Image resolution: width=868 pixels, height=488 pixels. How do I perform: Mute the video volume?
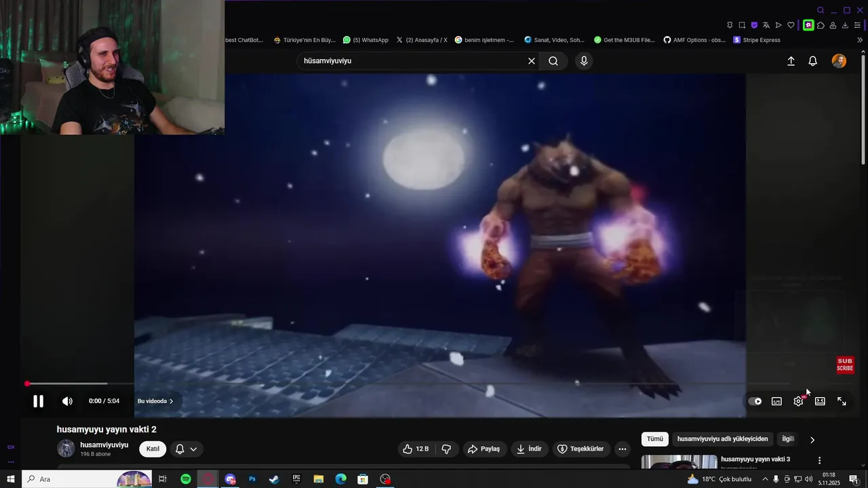pos(67,401)
